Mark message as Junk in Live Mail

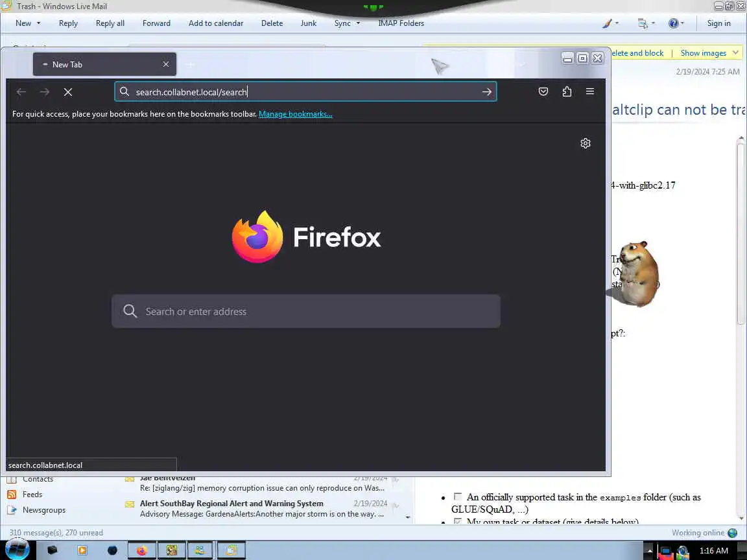click(308, 23)
